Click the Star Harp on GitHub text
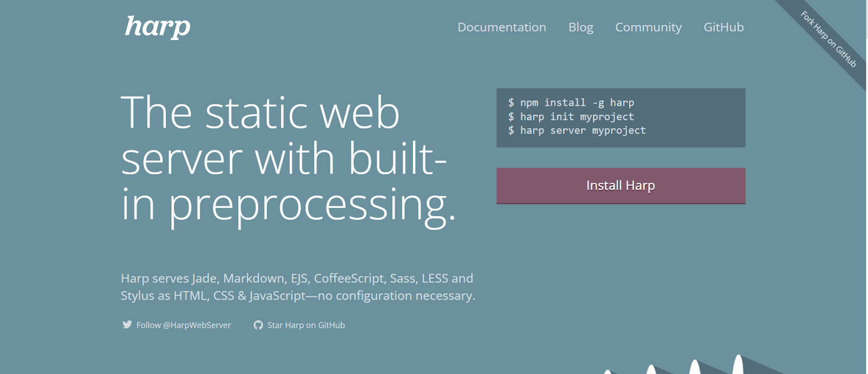Viewport: 868px width, 374px height. pyautogui.click(x=306, y=325)
